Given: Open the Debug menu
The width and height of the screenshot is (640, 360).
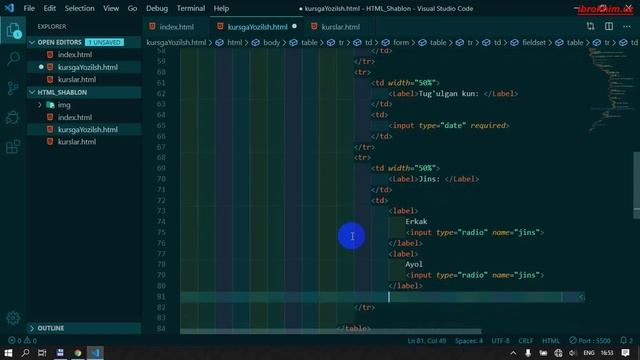Looking at the screenshot, I should coord(157,8).
